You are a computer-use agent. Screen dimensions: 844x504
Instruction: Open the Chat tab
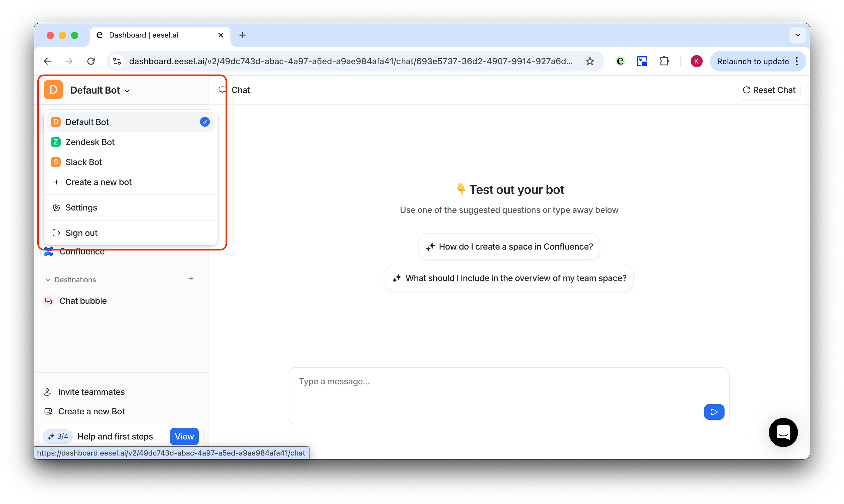tap(234, 90)
